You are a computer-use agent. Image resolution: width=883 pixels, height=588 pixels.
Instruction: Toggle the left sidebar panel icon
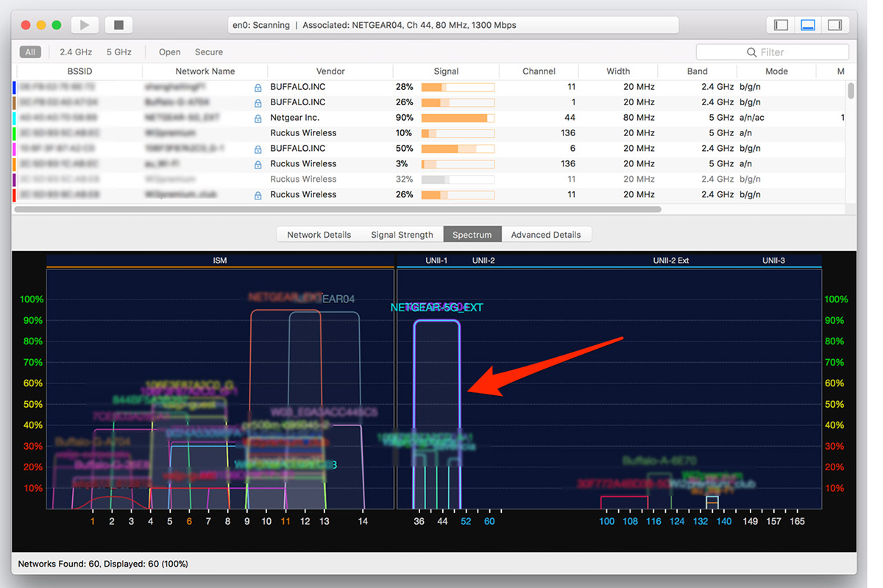click(x=781, y=25)
